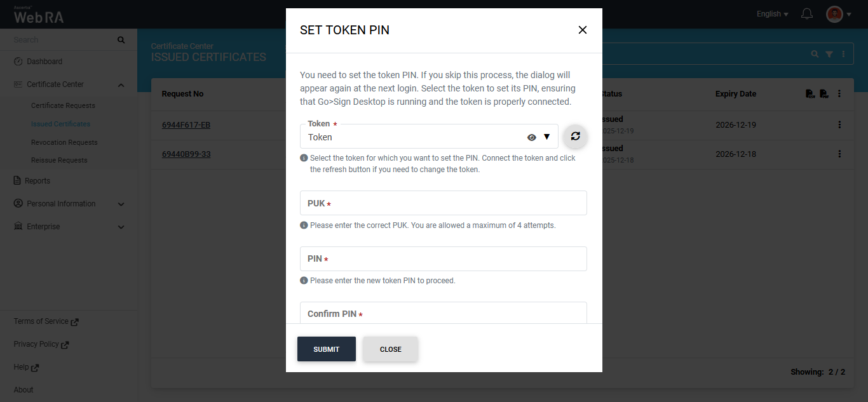Click the export CSV icon in table header

(810, 94)
